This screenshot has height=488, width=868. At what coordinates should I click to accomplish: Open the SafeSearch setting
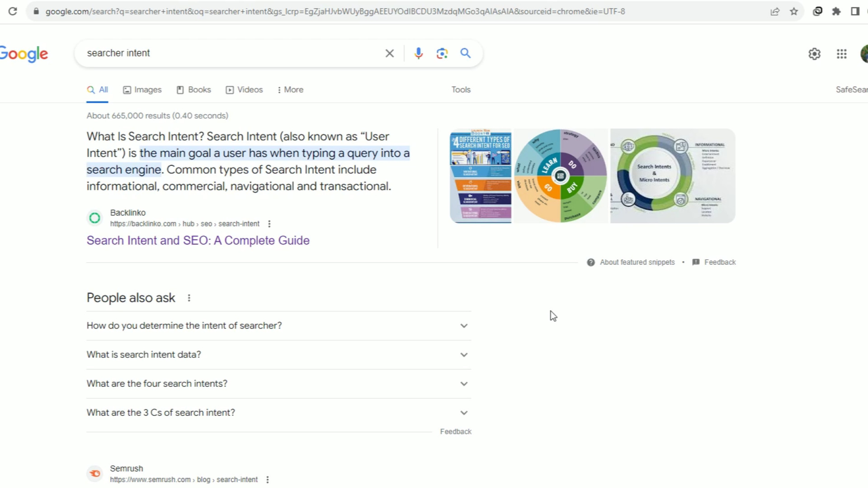pyautogui.click(x=852, y=90)
